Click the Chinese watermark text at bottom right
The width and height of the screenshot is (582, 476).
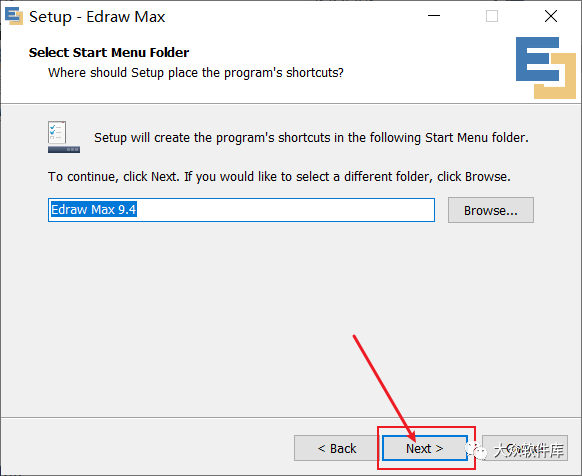tap(529, 450)
